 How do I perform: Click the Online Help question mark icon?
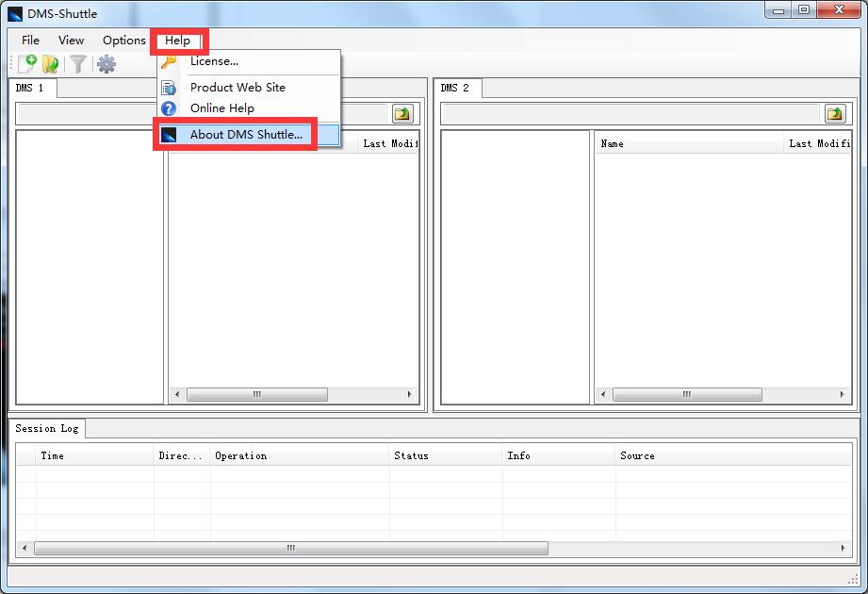169,108
